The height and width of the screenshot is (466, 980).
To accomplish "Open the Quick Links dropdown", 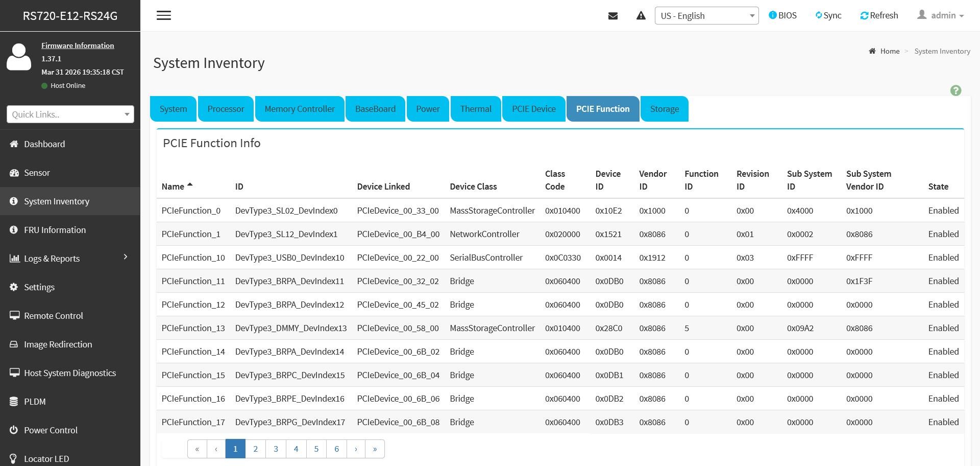I will click(70, 114).
